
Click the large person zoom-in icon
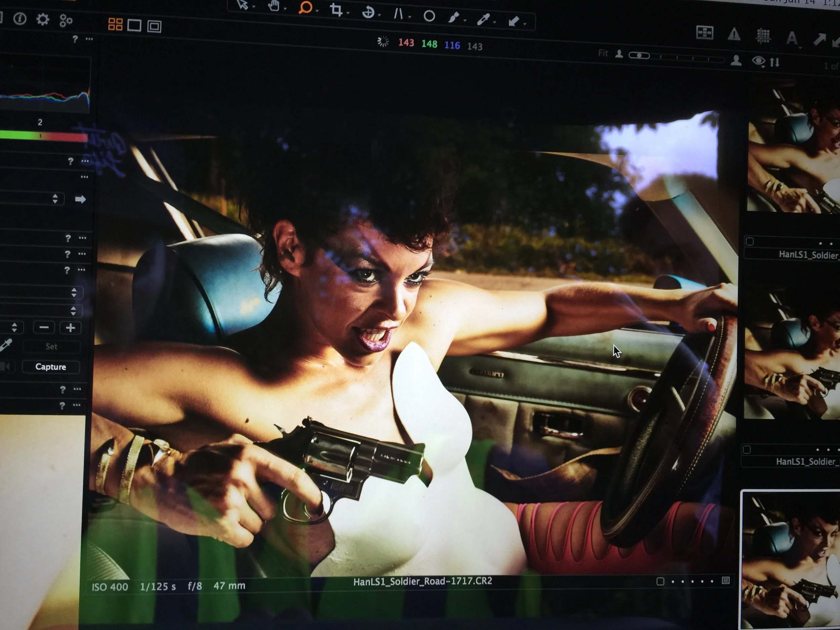pyautogui.click(x=736, y=60)
